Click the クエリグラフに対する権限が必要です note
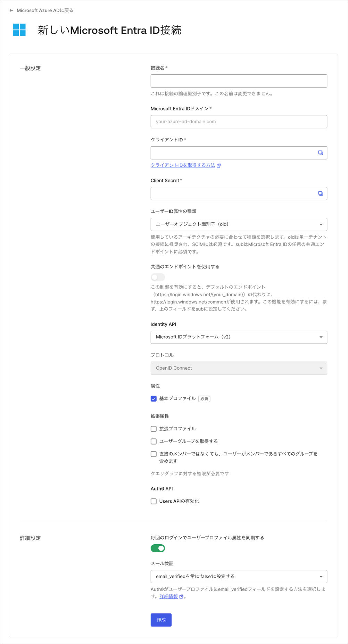This screenshot has width=348, height=644. (x=190, y=473)
